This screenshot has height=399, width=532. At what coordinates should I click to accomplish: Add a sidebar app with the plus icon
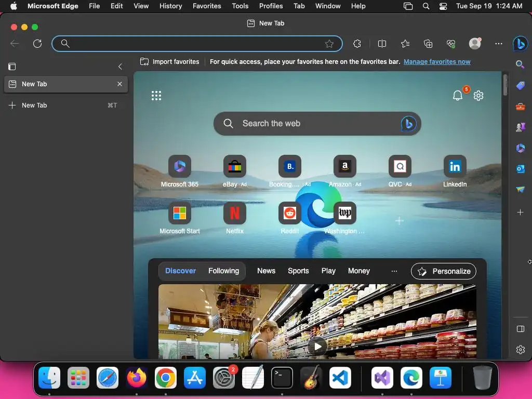coord(521,212)
